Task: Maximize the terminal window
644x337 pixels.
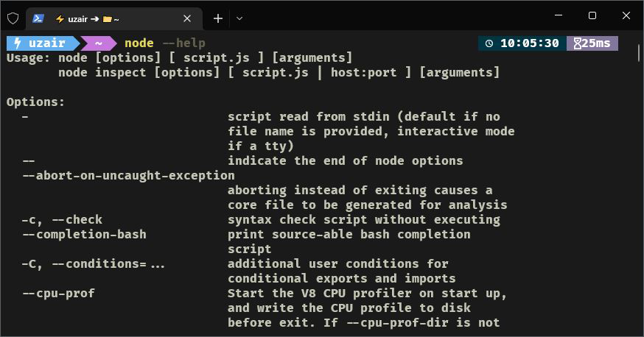Action: point(592,15)
